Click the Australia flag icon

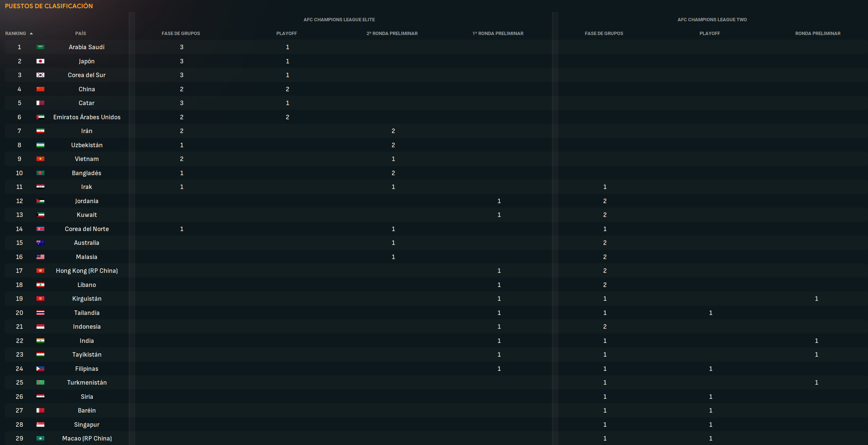pyautogui.click(x=40, y=243)
